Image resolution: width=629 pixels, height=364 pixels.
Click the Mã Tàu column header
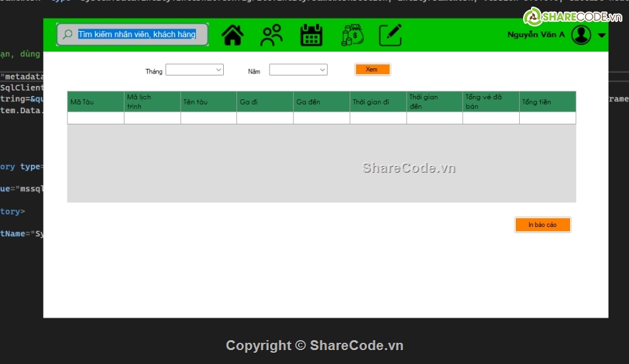[x=95, y=102]
